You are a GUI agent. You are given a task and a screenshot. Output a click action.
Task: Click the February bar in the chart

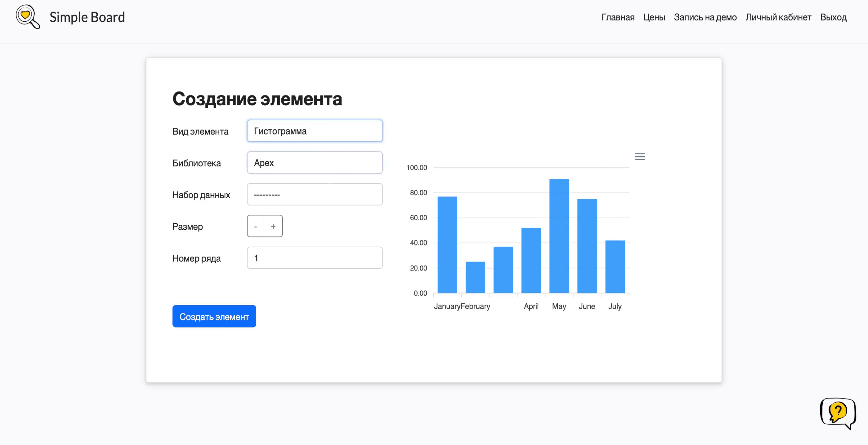pos(475,277)
